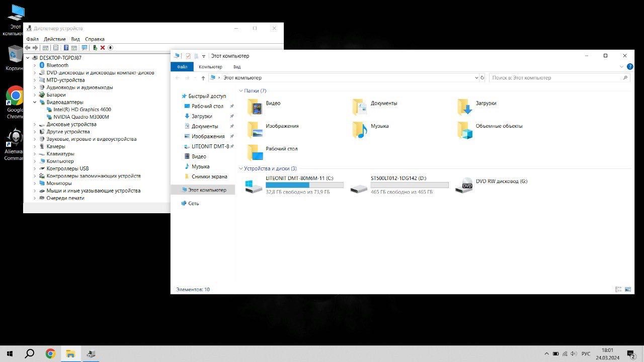644x362 pixels.
Task: Open the Компьютер ribbon tab in Explorer
Action: pyautogui.click(x=210, y=67)
